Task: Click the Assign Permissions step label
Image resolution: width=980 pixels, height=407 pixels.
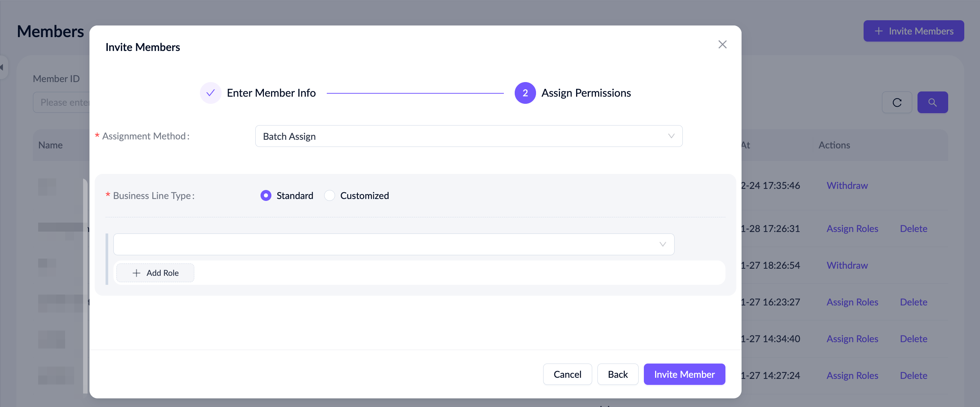Action: point(586,93)
